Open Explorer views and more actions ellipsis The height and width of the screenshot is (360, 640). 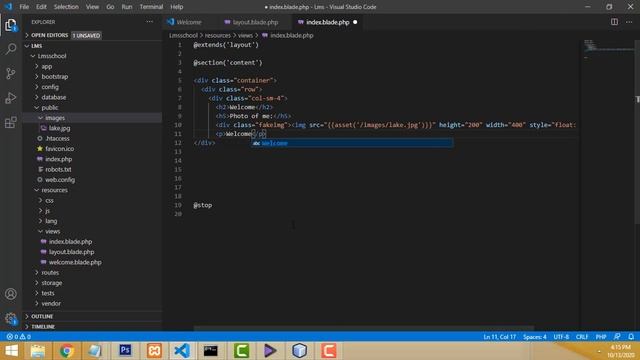pyautogui.click(x=150, y=22)
